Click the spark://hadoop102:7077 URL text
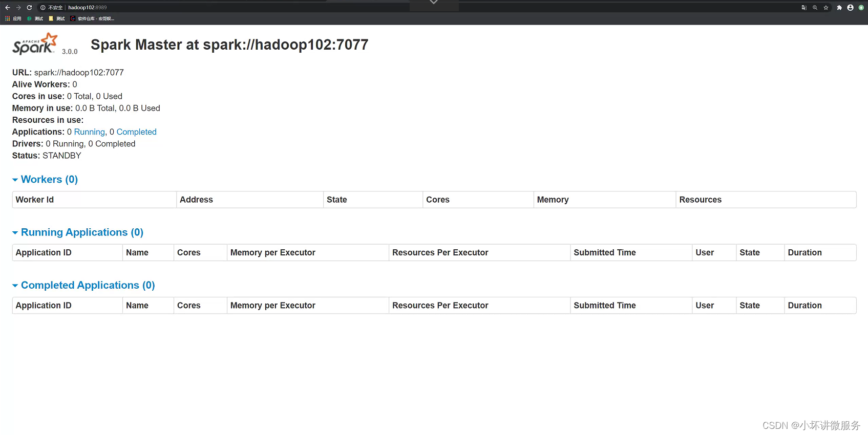 pyautogui.click(x=79, y=73)
